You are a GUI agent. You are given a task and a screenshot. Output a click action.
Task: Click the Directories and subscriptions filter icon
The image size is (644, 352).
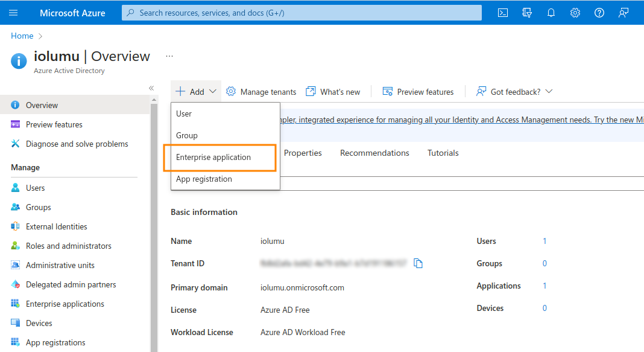click(527, 13)
